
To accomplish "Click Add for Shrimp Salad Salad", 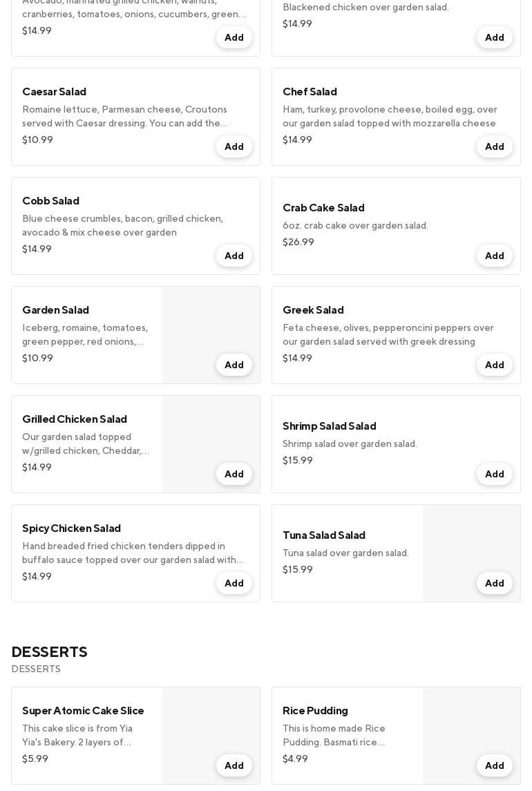I will 494,474.
